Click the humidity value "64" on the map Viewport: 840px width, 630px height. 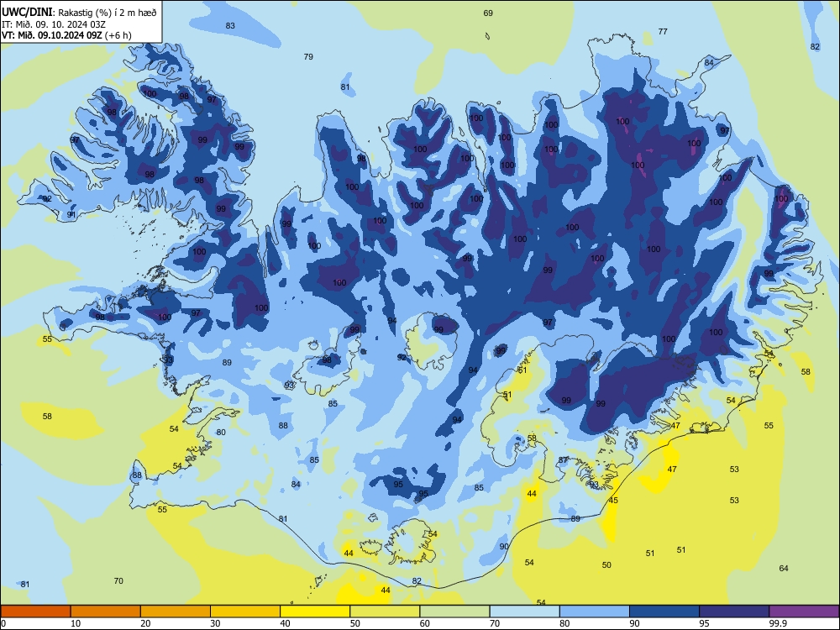(x=784, y=569)
